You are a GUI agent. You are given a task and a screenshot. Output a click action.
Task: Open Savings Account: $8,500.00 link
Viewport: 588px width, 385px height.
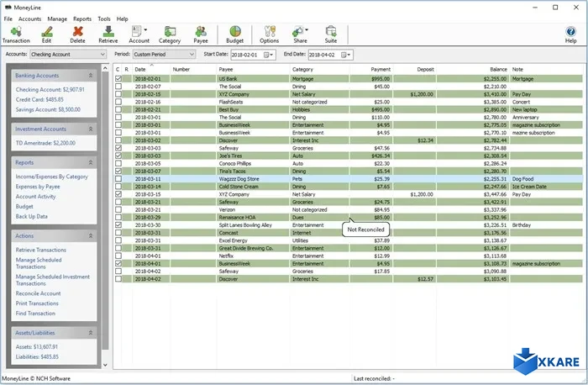[x=48, y=109]
